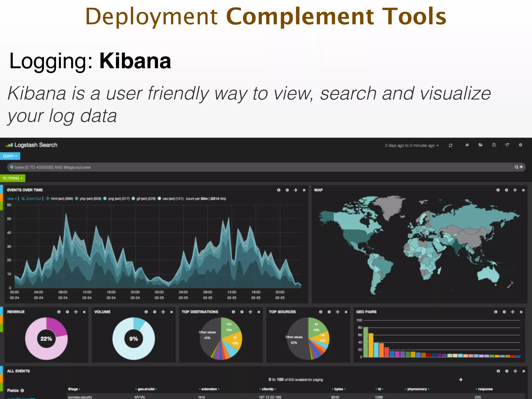The width and height of the screenshot is (532, 399).
Task: Select the 167.12.22.189 clientip cell
Action: (270, 397)
